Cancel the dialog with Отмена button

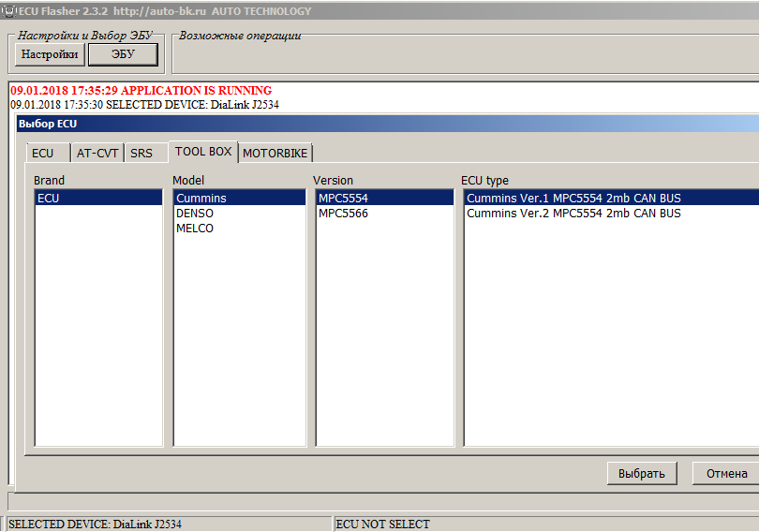(x=726, y=474)
